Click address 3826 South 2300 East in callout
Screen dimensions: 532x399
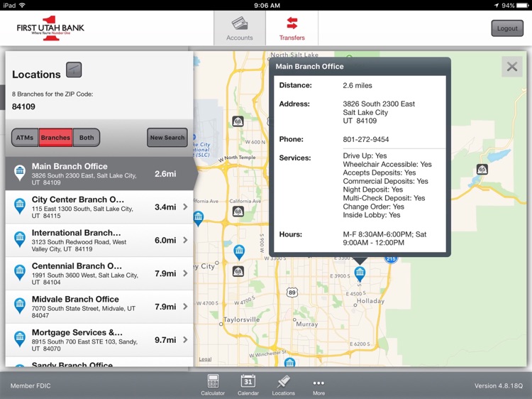point(379,104)
